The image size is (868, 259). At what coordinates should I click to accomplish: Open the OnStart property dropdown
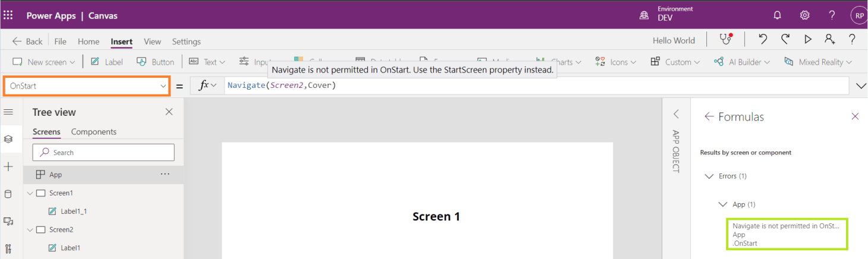click(x=87, y=86)
